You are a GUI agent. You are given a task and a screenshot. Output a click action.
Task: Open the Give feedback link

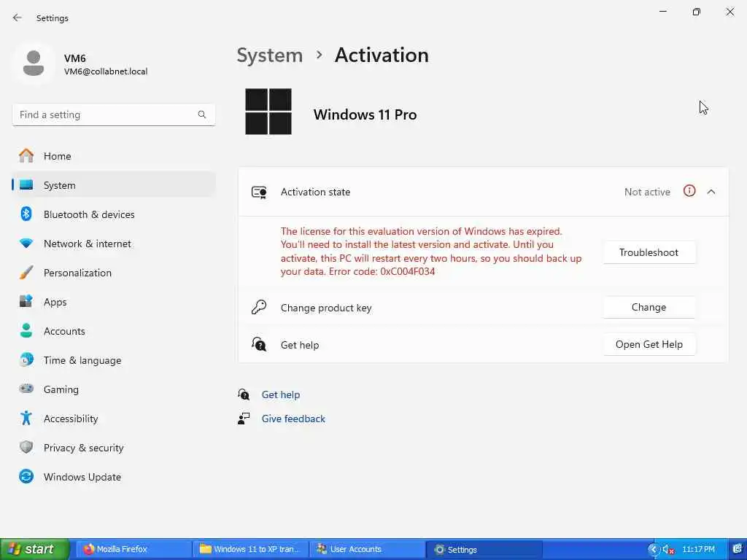(x=293, y=419)
